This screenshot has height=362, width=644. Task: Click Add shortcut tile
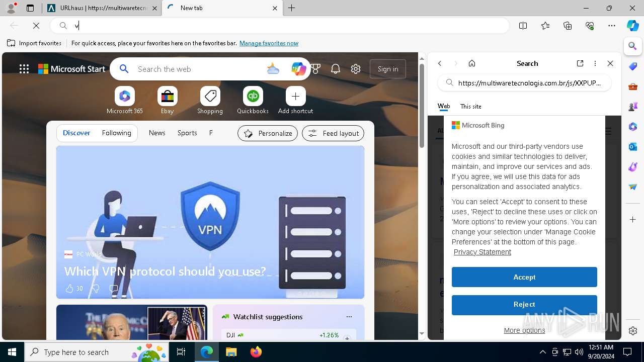point(296,101)
